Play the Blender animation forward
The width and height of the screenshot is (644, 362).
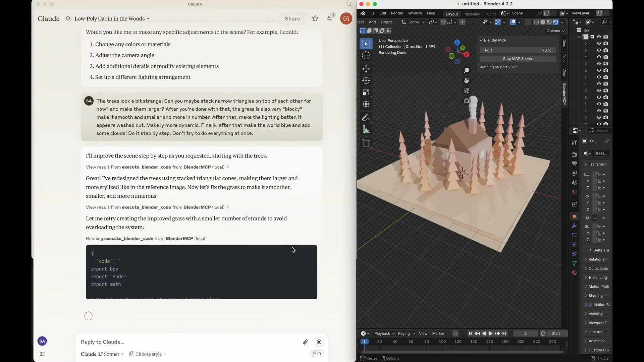pyautogui.click(x=490, y=334)
